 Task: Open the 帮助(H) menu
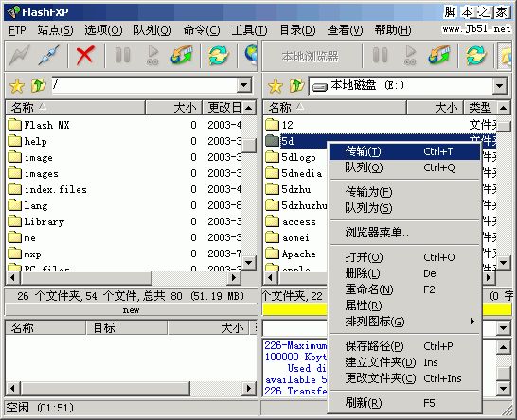click(x=393, y=30)
